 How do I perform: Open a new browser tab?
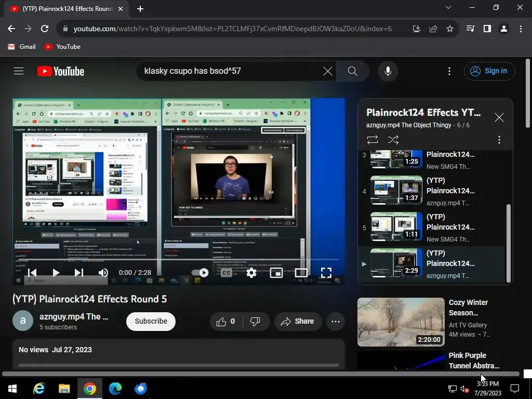[140, 9]
